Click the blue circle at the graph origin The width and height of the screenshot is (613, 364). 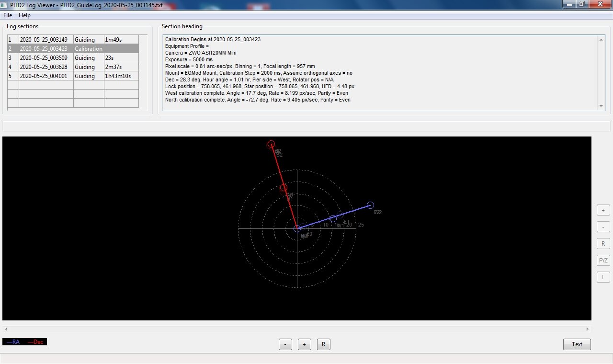297,229
